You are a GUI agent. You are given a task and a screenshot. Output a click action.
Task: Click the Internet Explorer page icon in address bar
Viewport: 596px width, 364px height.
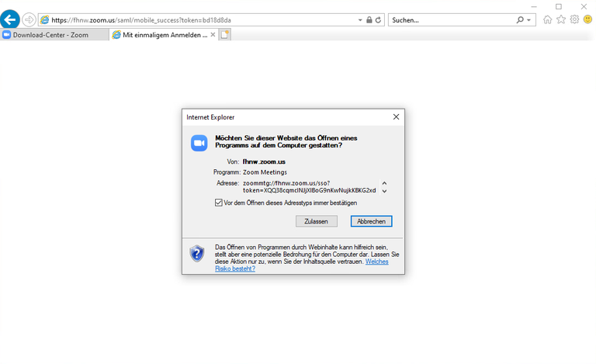click(45, 19)
